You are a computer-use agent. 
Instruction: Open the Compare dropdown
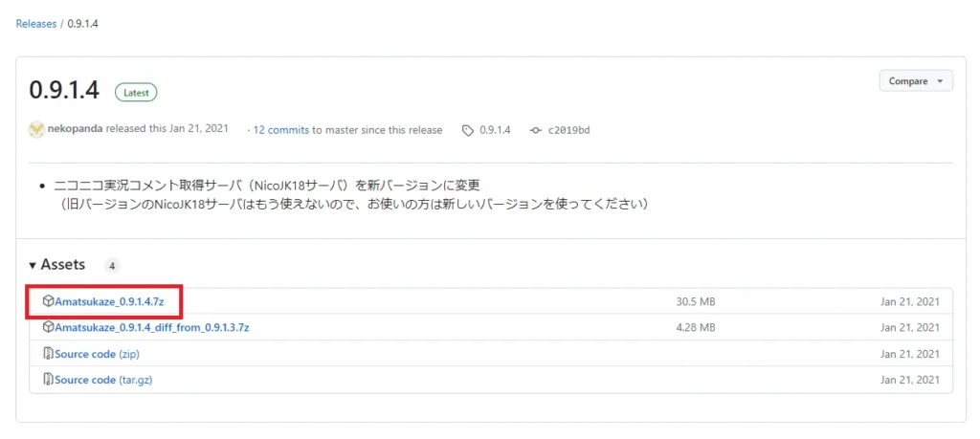pyautogui.click(x=915, y=81)
